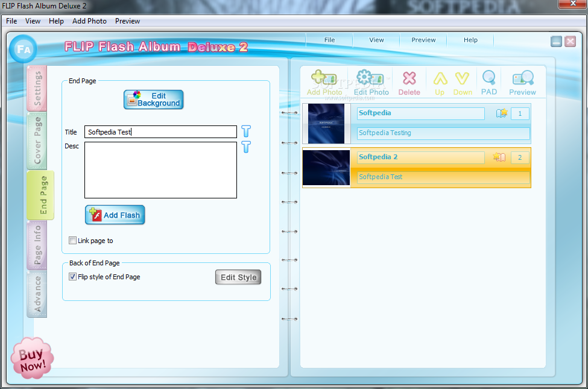Move photo Down with arrow icon
588x389 pixels.
(463, 84)
